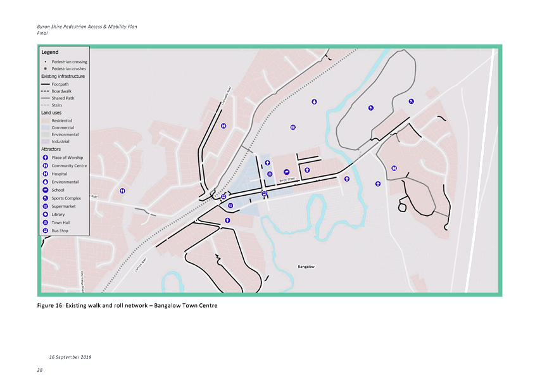Click the 'Sports Complex' legend label

[x=66, y=198]
